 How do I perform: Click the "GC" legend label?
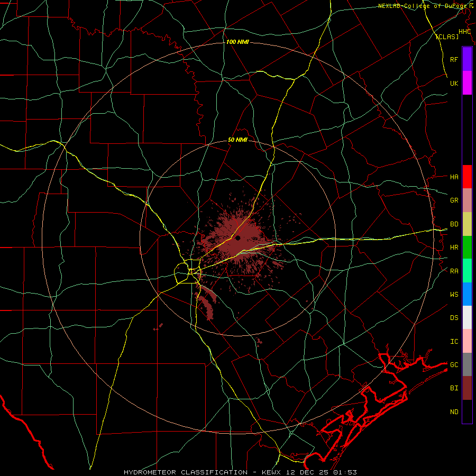[454, 364]
